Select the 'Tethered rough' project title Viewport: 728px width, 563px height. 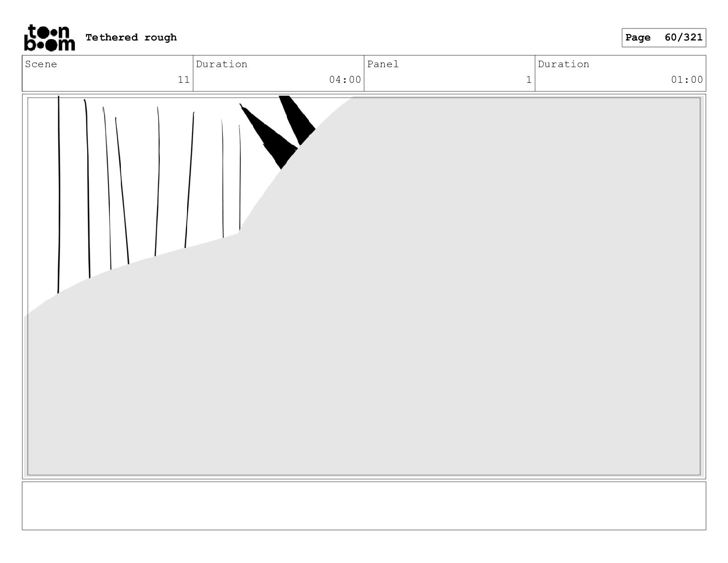131,37
